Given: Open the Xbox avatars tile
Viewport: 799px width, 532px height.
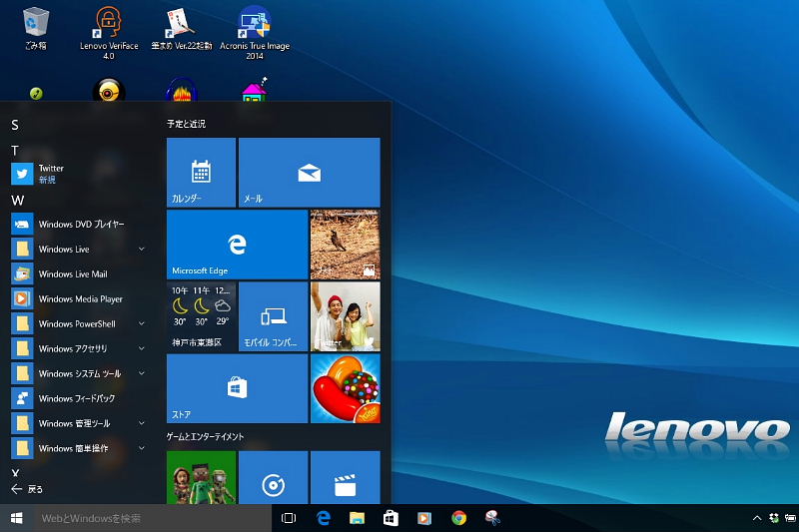Looking at the screenshot, I should pos(202,477).
